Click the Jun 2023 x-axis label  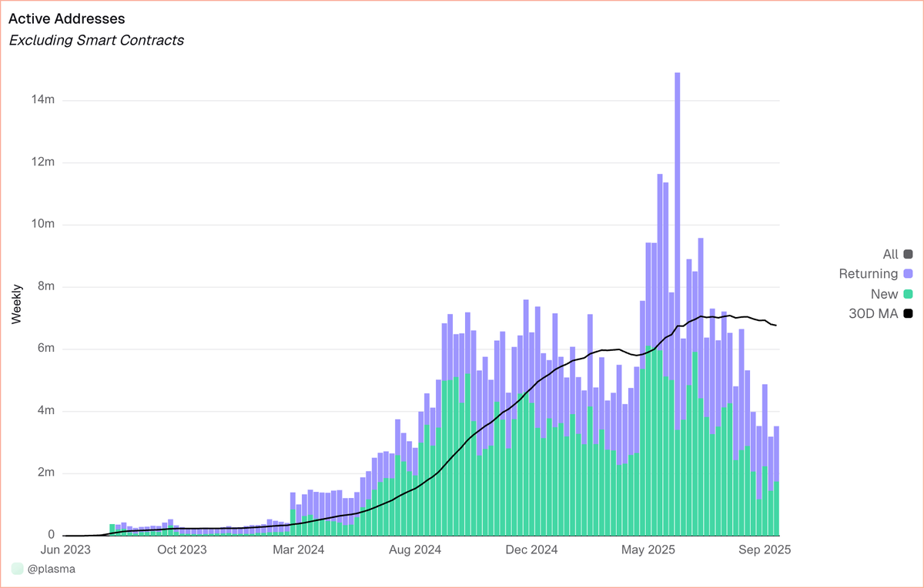[65, 550]
